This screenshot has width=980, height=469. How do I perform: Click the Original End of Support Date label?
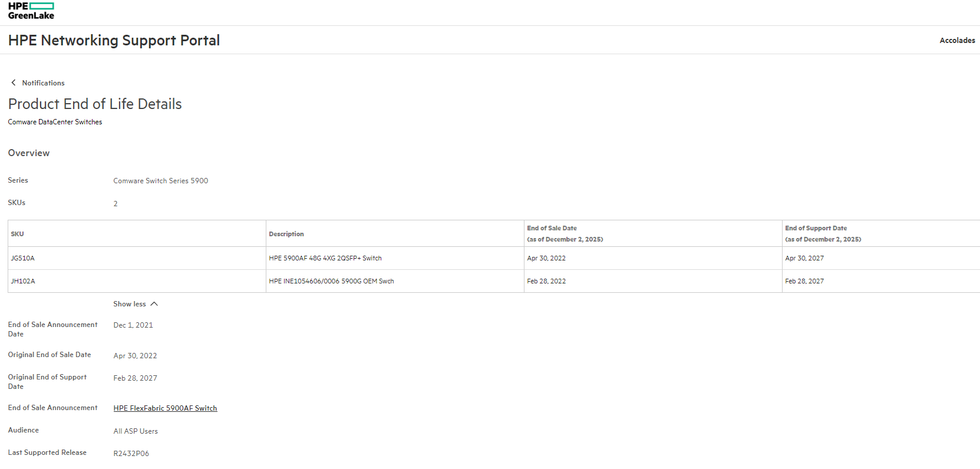(x=47, y=382)
